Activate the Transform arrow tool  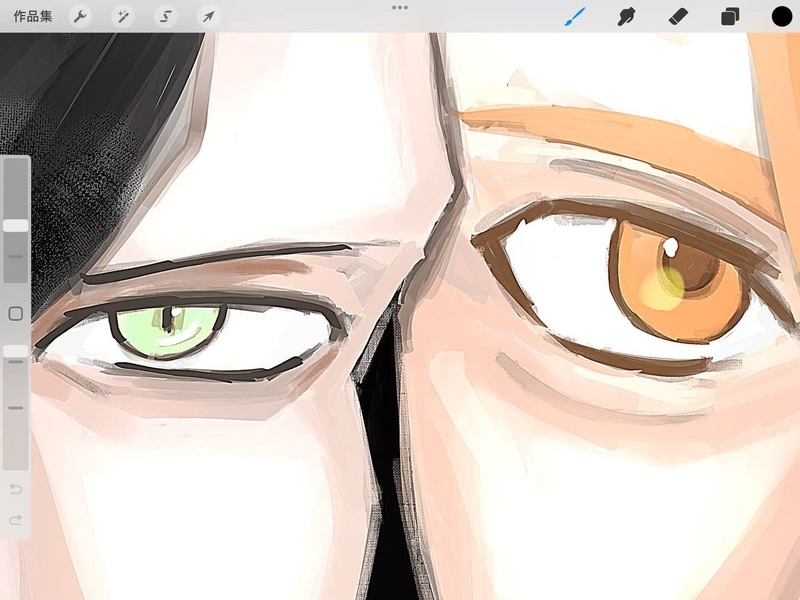click(209, 16)
